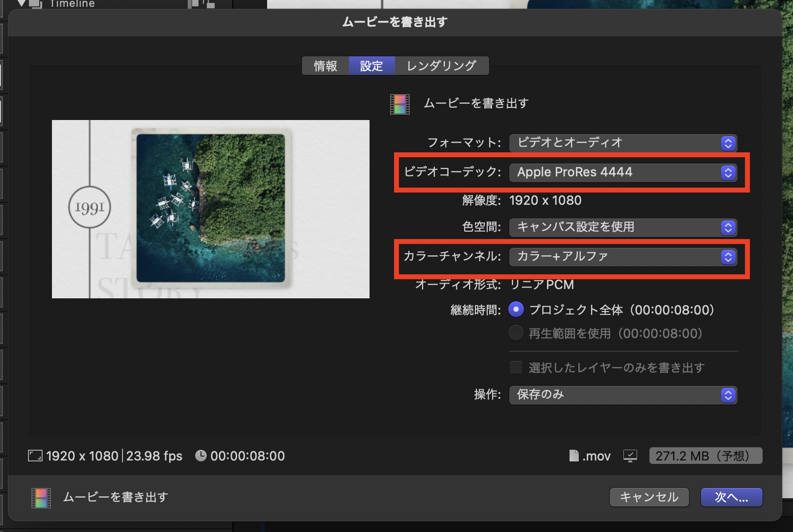The height and width of the screenshot is (532, 793).
Task: Switch to the 情報 tab
Action: [x=325, y=66]
